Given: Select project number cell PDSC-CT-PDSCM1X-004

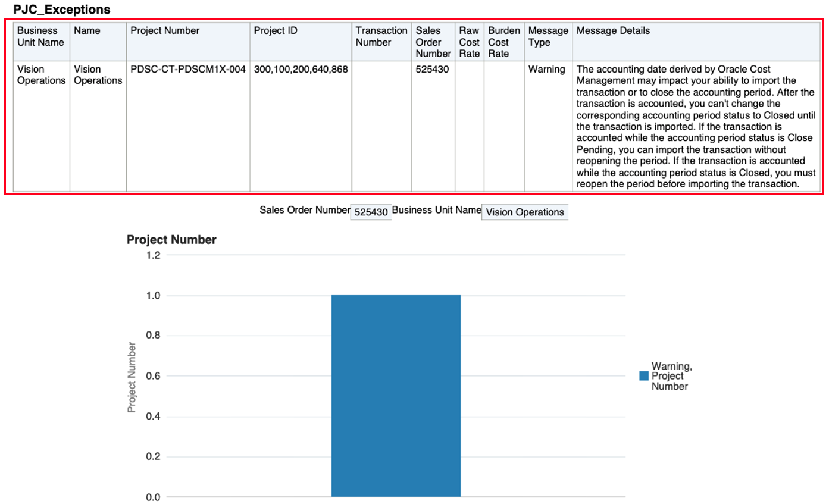Looking at the screenshot, I should click(x=188, y=70).
